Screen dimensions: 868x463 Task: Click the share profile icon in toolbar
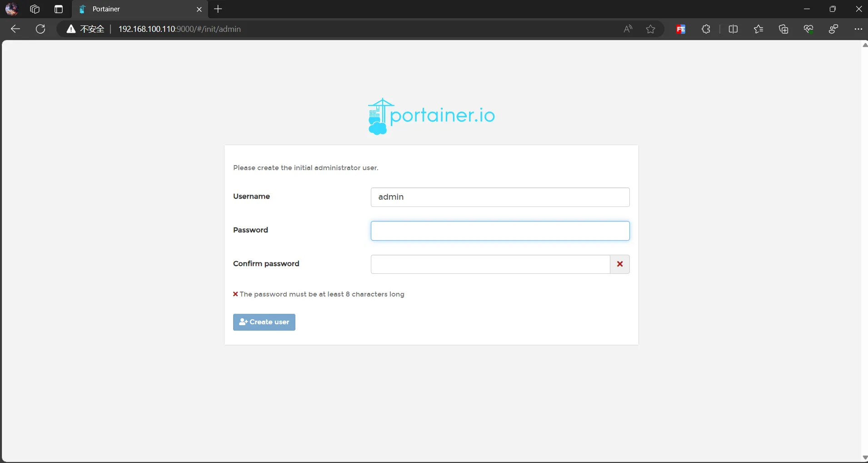coord(833,29)
